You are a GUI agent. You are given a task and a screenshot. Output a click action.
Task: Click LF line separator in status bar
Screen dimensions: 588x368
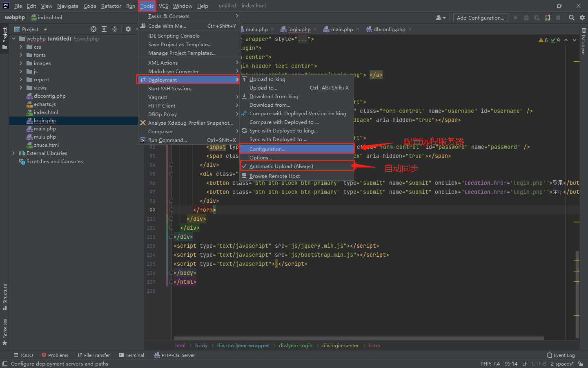[525, 364]
